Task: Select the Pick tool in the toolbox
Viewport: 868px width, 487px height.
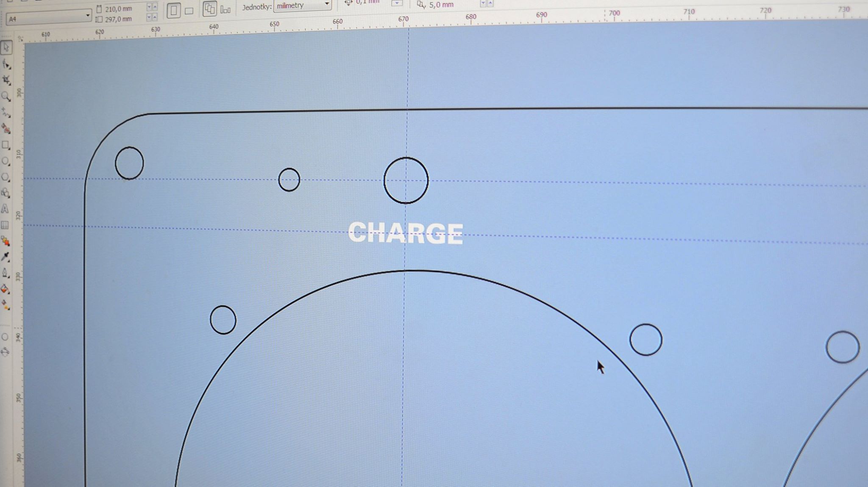Action: coord(6,48)
